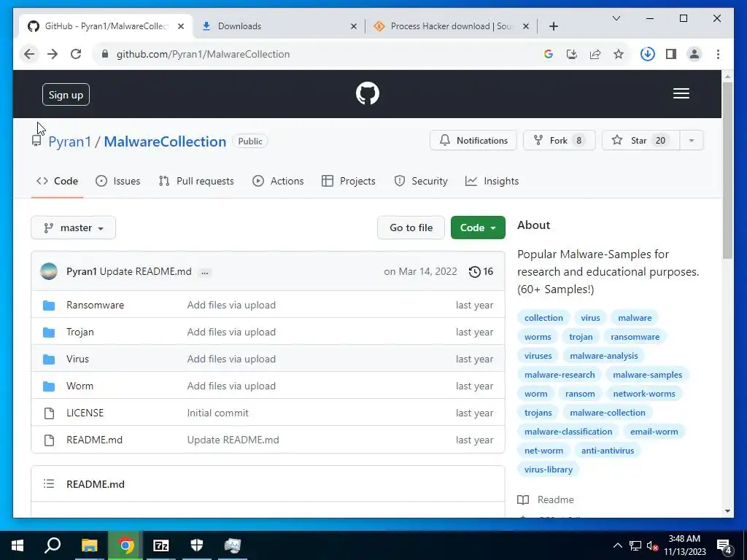Open taskbar search magnifier

[53, 545]
